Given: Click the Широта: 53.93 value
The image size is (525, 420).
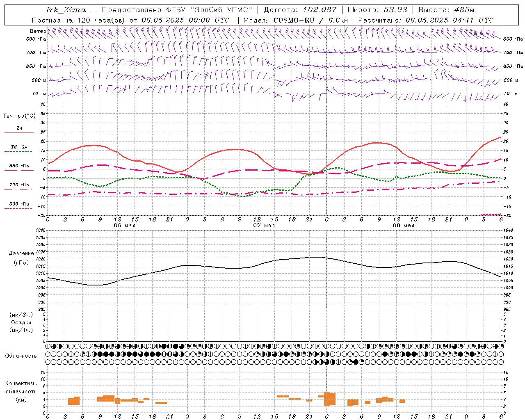Looking at the screenshot, I should coord(377,10).
